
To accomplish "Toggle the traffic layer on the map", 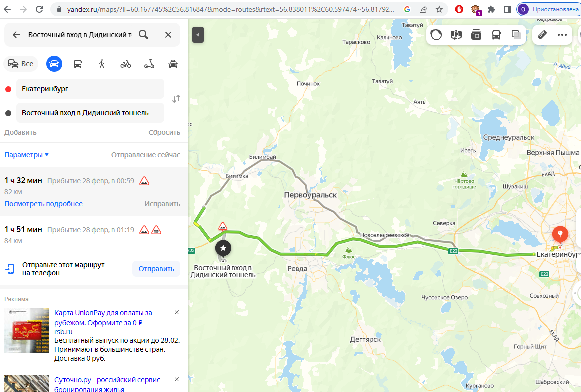I will (436, 35).
